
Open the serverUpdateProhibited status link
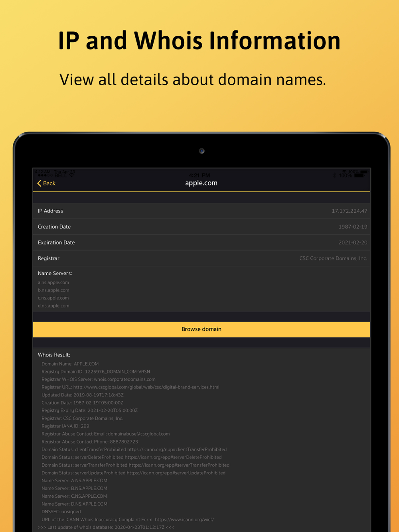[x=176, y=473]
